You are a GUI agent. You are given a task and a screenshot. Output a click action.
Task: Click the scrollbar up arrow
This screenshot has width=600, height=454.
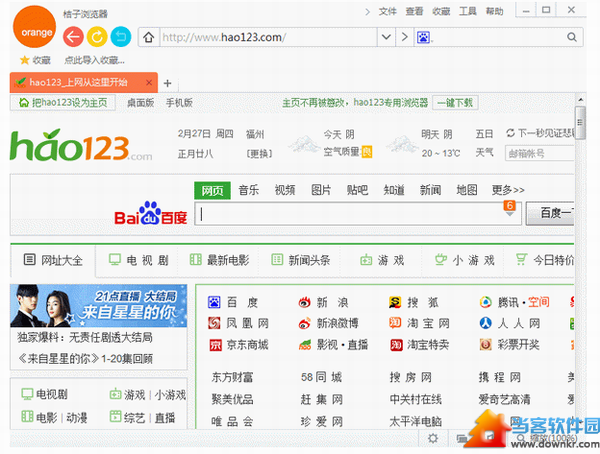tap(580, 100)
